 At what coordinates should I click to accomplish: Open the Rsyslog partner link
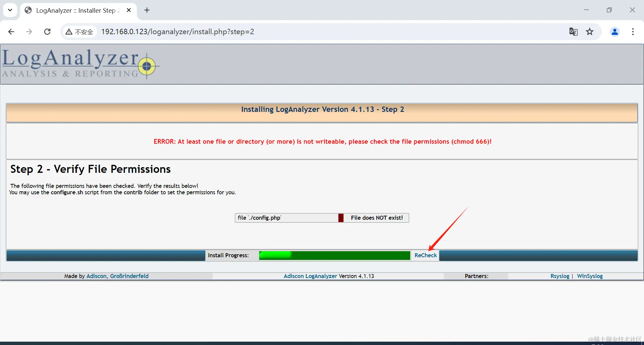560,276
